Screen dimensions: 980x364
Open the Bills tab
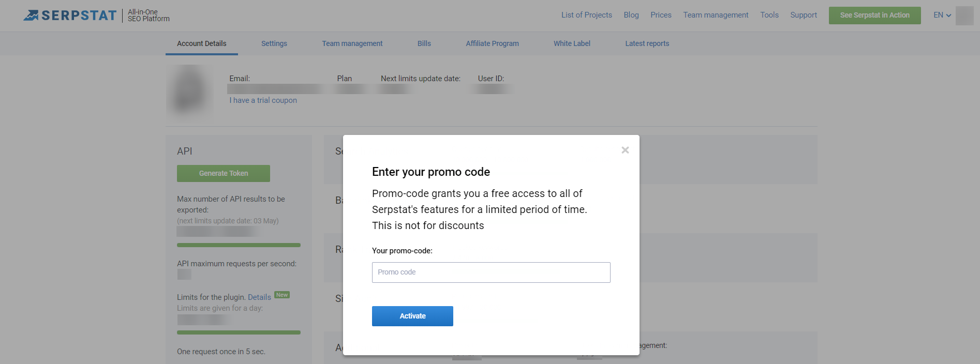424,44
